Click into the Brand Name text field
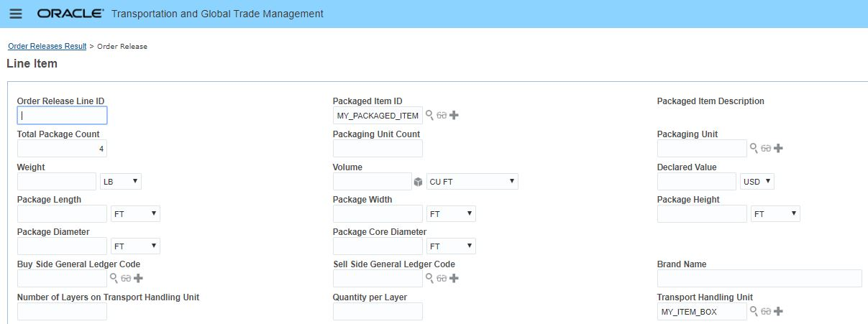 click(x=759, y=279)
